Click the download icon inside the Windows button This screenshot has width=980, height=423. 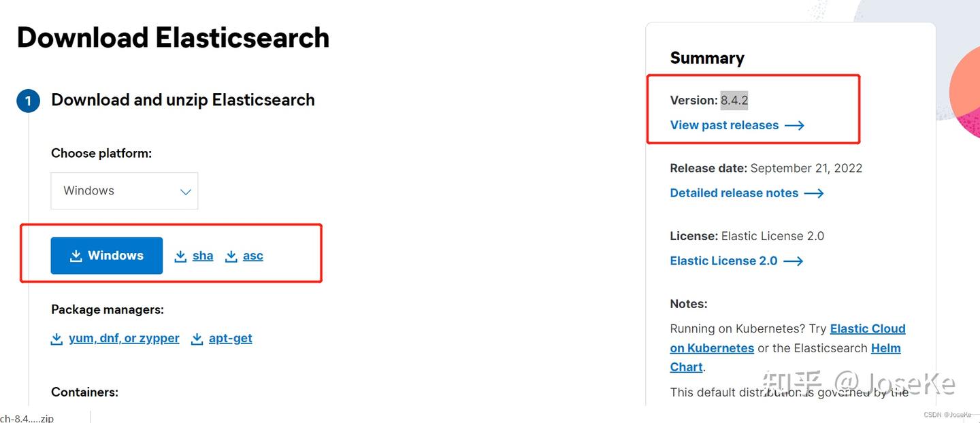point(76,255)
